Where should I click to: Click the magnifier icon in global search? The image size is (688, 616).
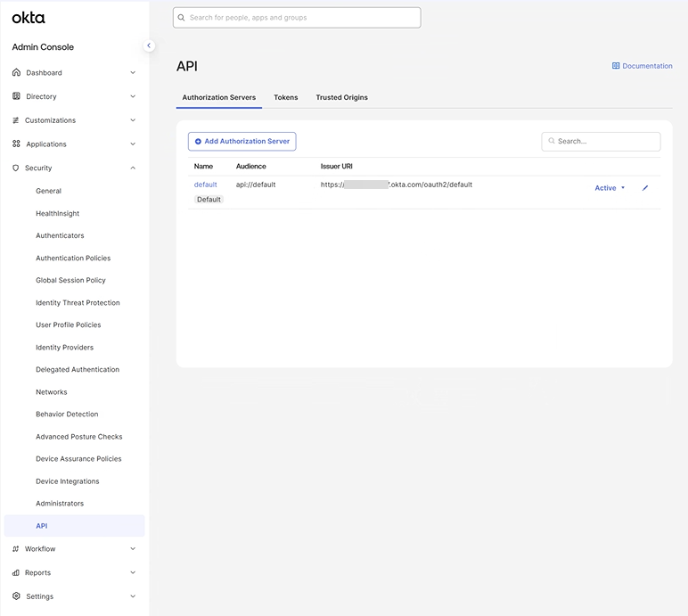click(x=181, y=18)
